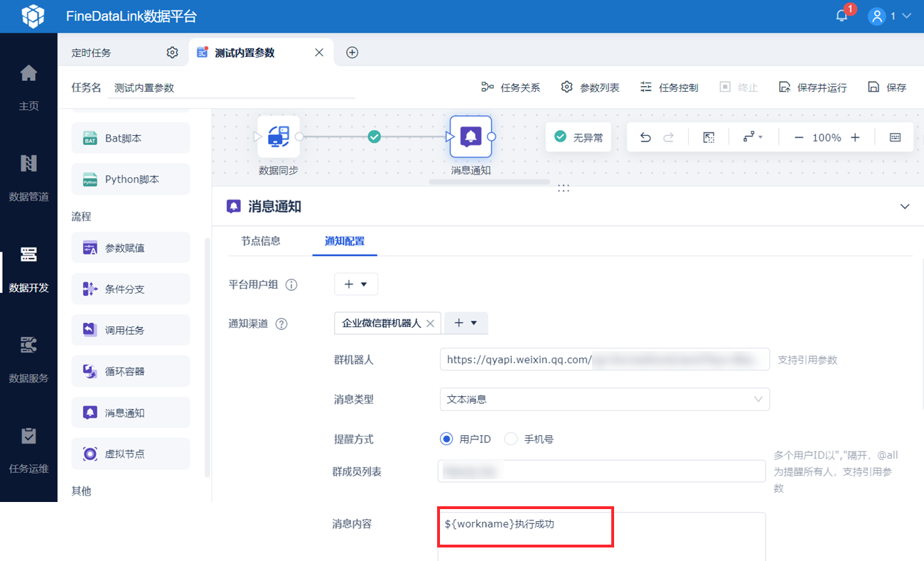Click the fit-to-canvas icon
924x561 pixels.
(x=709, y=137)
